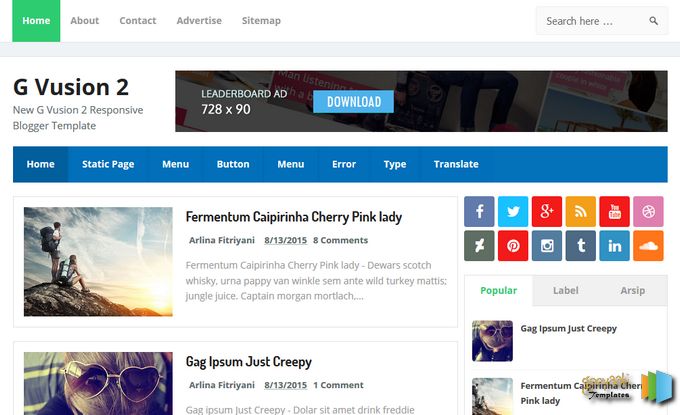The height and width of the screenshot is (415, 680).
Task: Switch to the Label tab
Action: 566,291
